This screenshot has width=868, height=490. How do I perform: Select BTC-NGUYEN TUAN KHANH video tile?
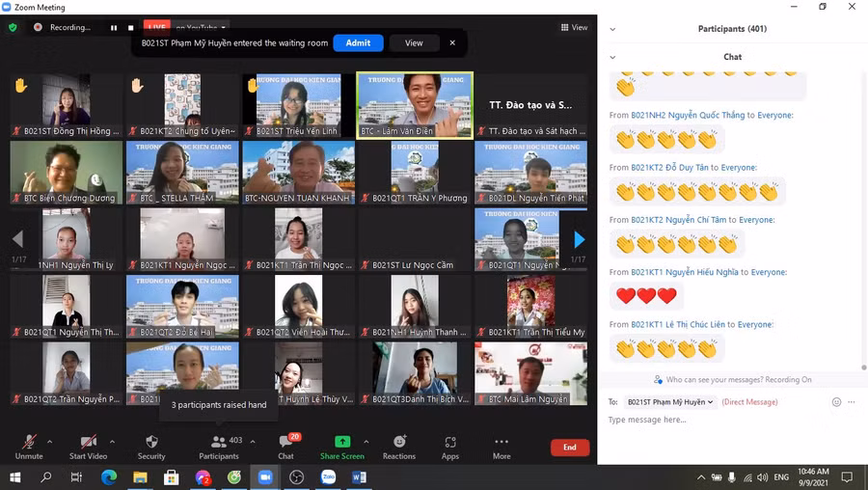click(x=298, y=173)
